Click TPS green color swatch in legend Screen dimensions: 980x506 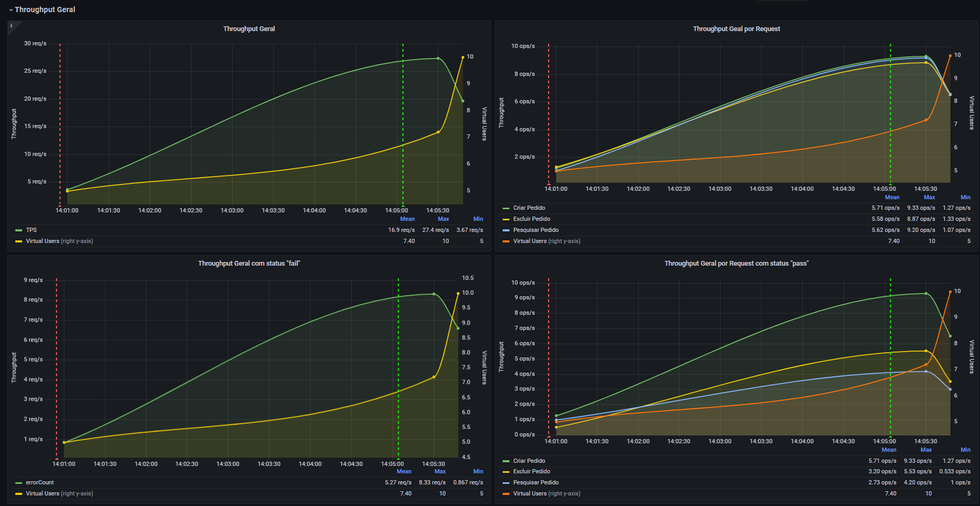coord(18,230)
